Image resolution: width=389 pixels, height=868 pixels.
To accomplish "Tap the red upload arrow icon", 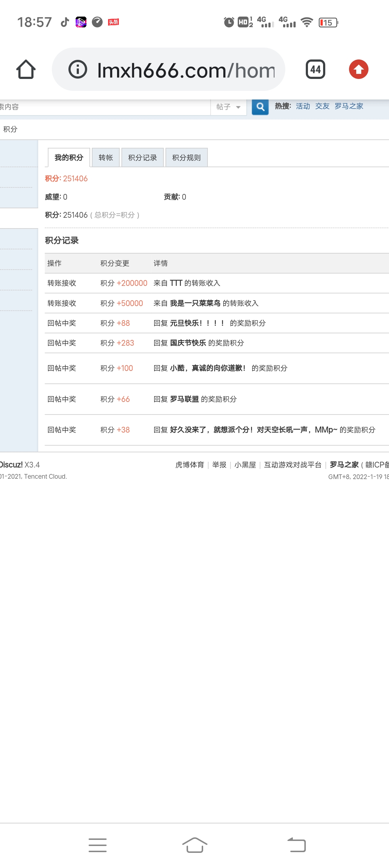I will [x=359, y=69].
